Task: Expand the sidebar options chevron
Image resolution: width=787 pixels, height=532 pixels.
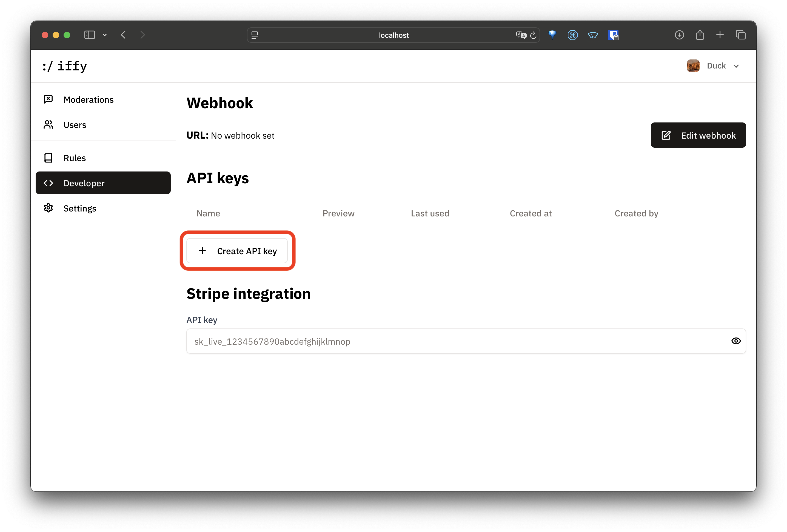Action: click(104, 35)
